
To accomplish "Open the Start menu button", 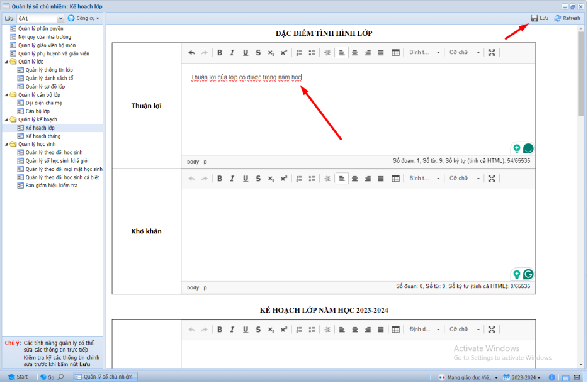I will [18, 377].
